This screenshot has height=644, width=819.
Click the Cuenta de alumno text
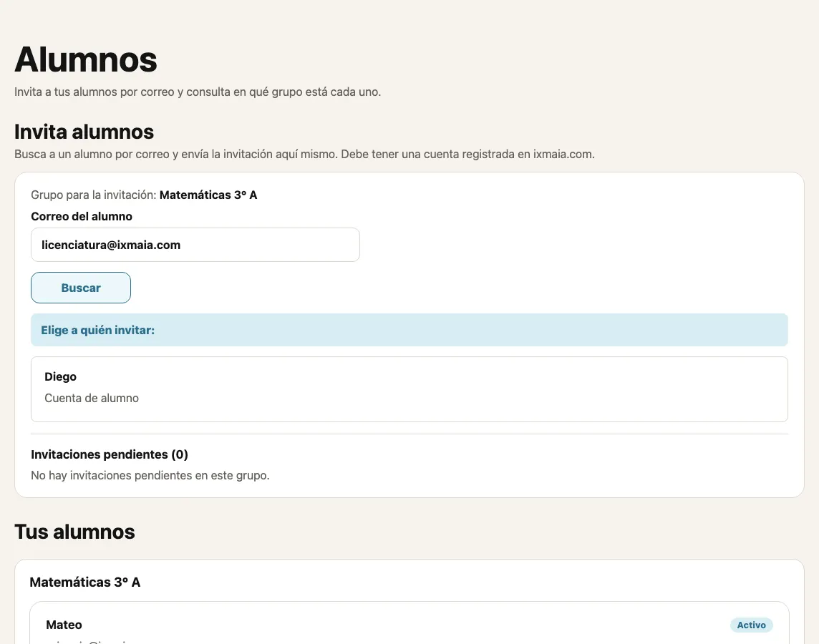92,398
